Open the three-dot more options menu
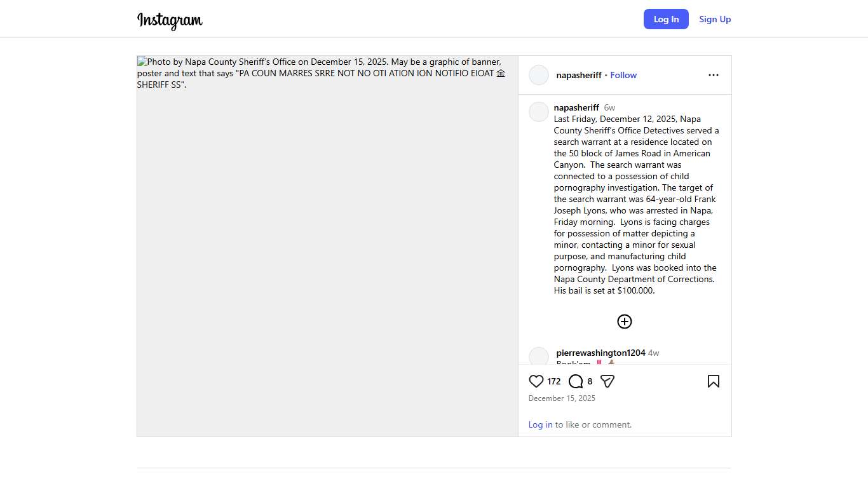 point(714,75)
